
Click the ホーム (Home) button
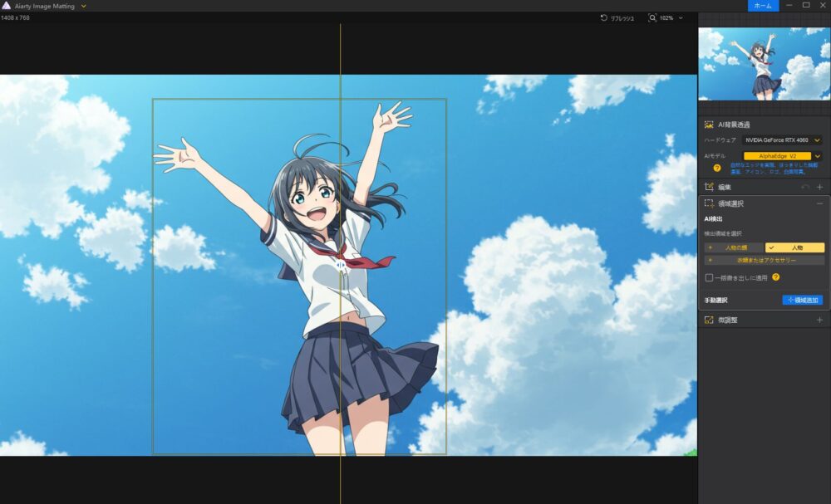763,5
